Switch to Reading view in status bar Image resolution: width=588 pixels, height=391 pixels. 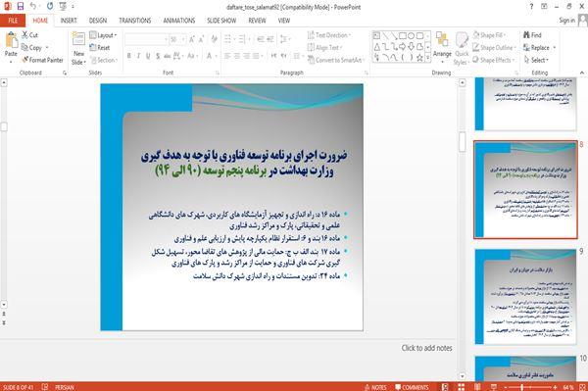(x=477, y=387)
